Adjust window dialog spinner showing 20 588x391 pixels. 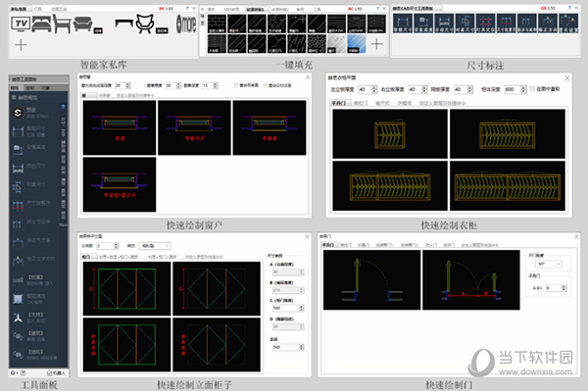(122, 85)
